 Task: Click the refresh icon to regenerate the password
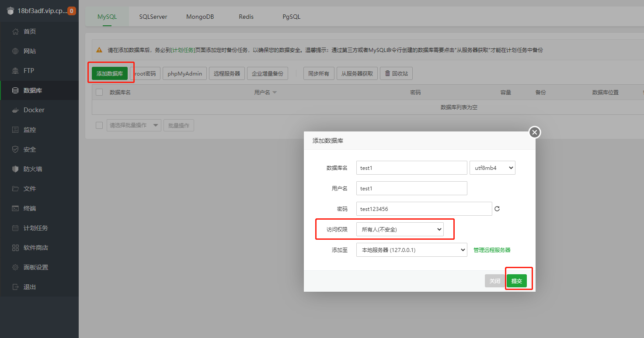tap(497, 209)
